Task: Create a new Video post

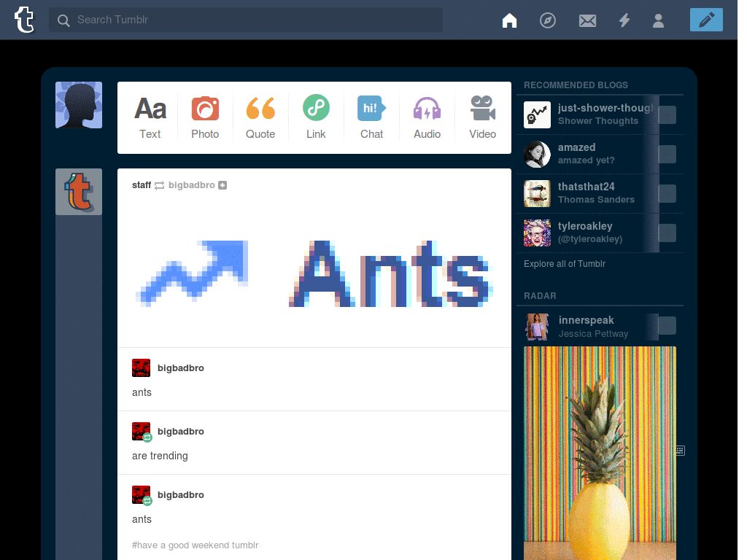Action: pyautogui.click(x=483, y=117)
